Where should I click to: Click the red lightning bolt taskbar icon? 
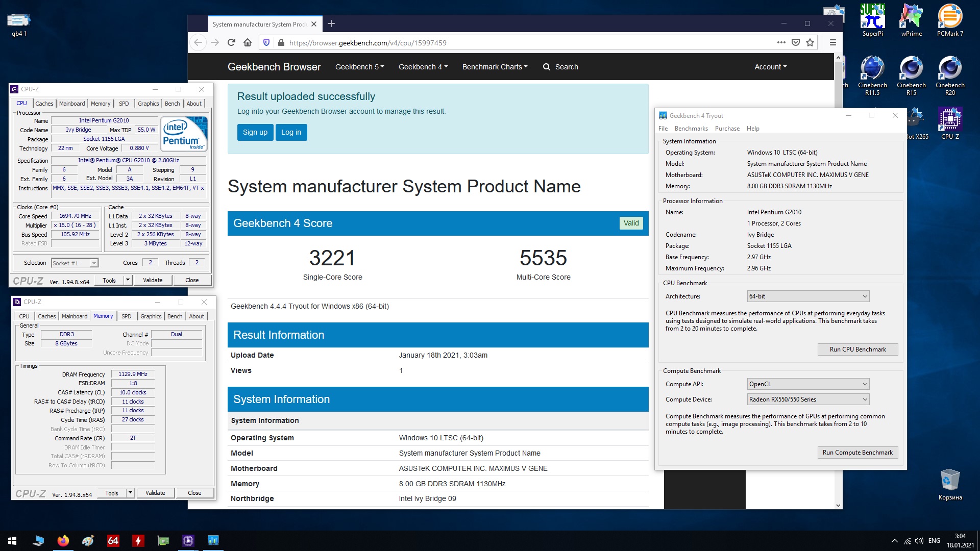pyautogui.click(x=138, y=541)
